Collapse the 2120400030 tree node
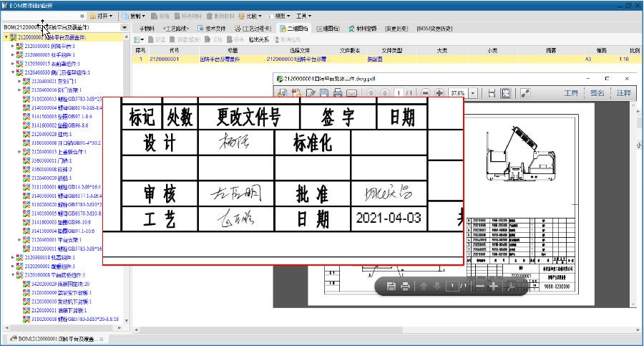The image size is (644, 346). pos(13,72)
